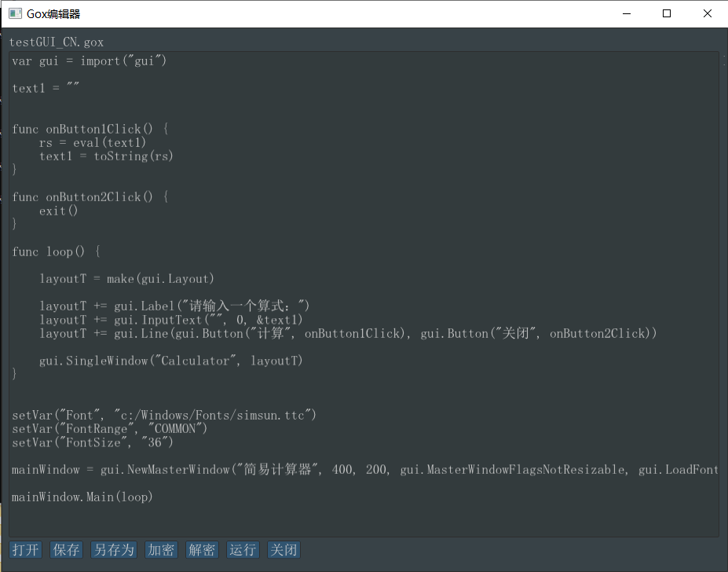The image size is (728, 572).
Task: Minimize the Gox编辑器 window
Action: [627, 13]
